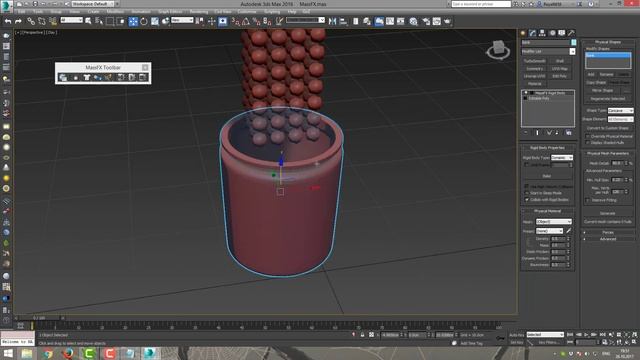Click the ViewCube in the viewport

[498, 49]
